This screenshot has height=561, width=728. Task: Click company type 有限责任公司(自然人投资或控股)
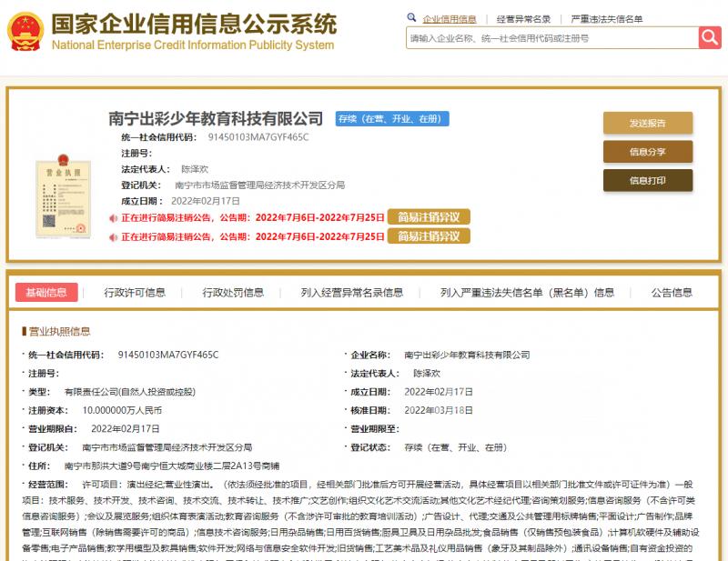coord(130,392)
